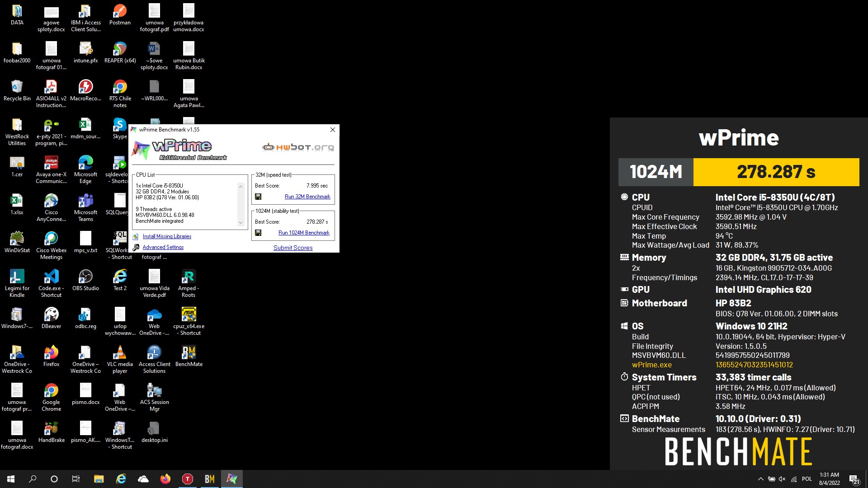Open the notification center icon
Viewport: 868px width, 488px height.
(854, 479)
